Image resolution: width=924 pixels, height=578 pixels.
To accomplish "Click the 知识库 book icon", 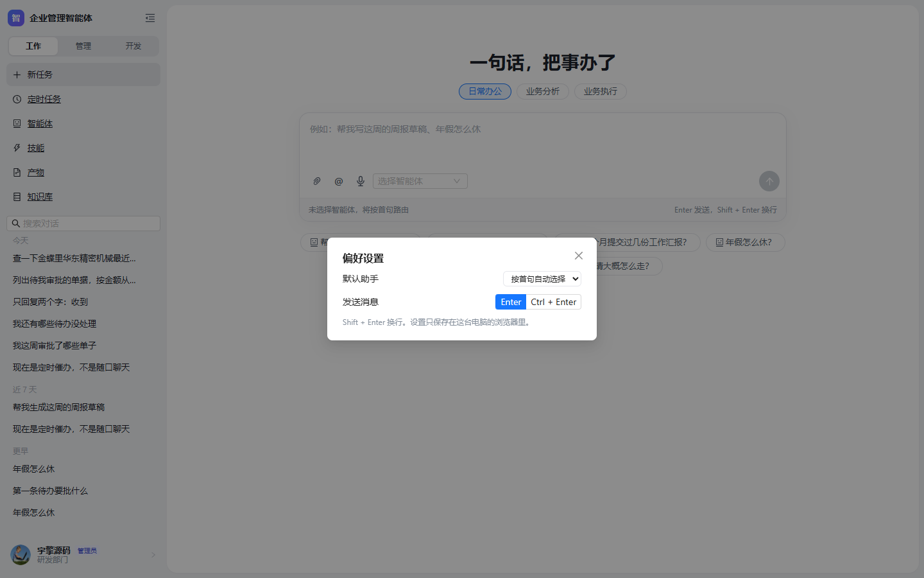I will (x=17, y=197).
